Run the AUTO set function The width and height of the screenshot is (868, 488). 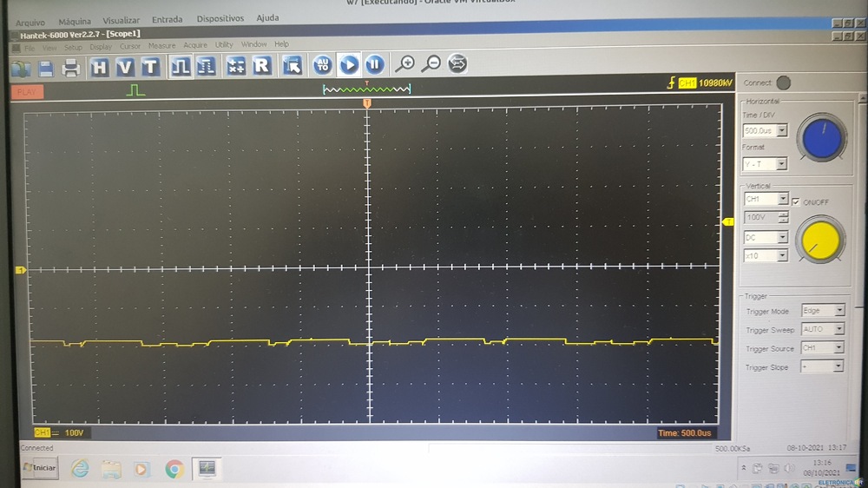(323, 65)
